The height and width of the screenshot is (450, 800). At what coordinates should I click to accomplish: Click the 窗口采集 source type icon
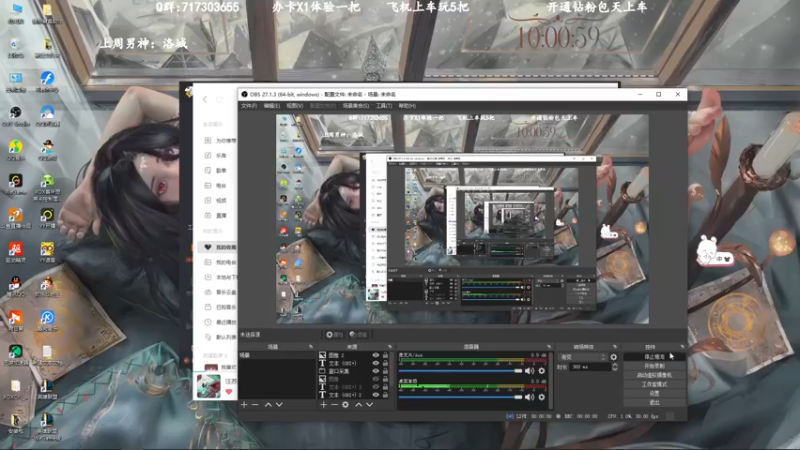[322, 371]
